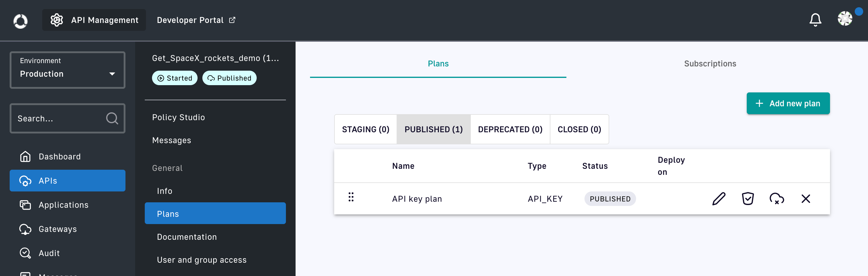Go to Dashboard
The height and width of the screenshot is (276, 868).
click(x=67, y=156)
